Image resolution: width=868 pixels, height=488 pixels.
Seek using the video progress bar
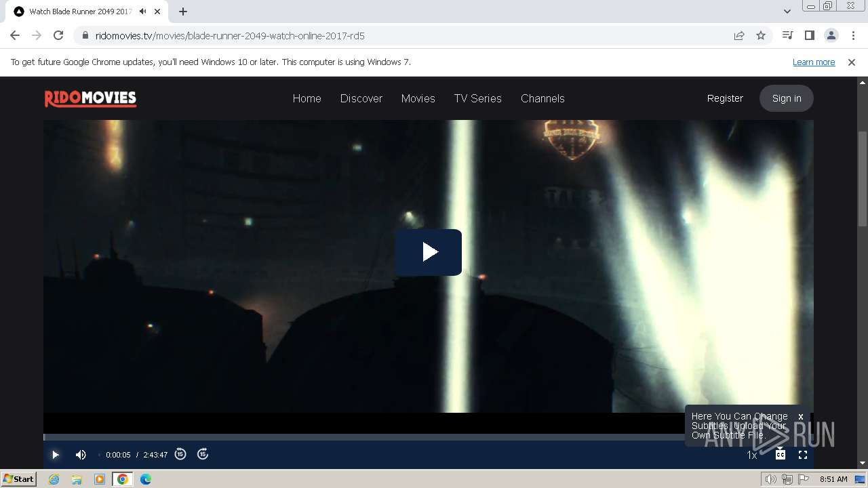coord(429,437)
